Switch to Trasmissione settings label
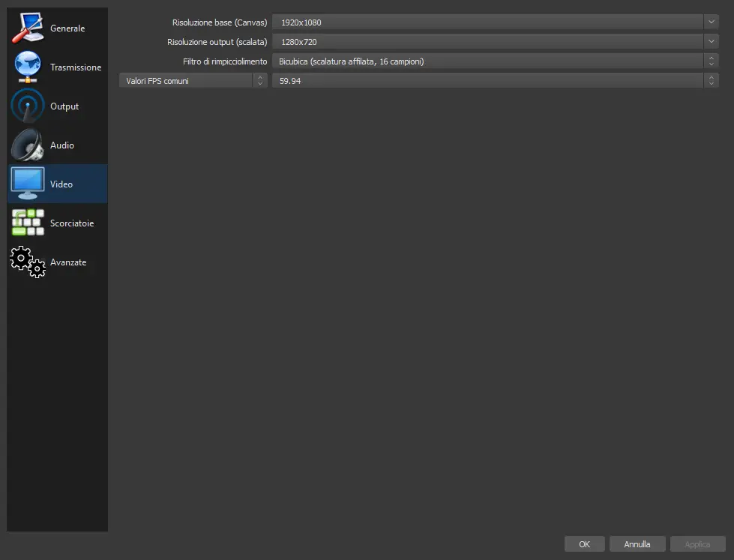The image size is (734, 560). (x=76, y=67)
